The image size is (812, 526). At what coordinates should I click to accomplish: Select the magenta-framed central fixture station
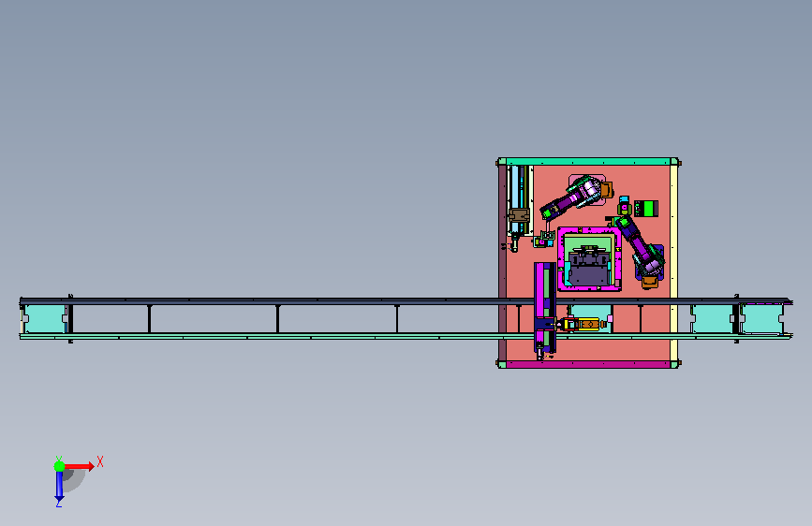[589, 259]
